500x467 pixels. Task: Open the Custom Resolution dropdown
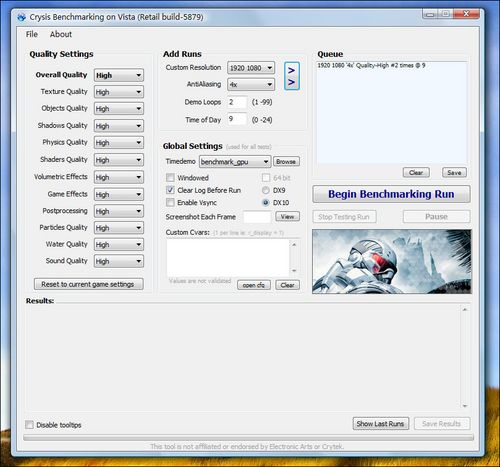(x=251, y=68)
